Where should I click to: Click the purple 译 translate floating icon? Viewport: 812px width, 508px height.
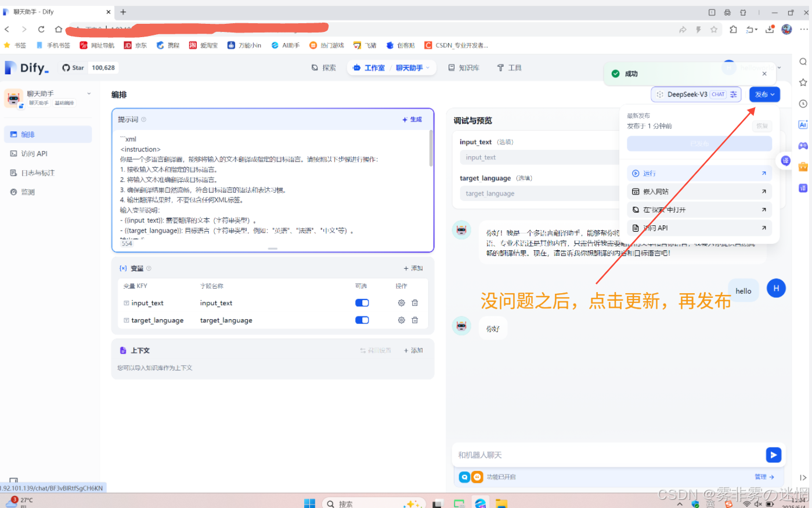pyautogui.click(x=786, y=161)
